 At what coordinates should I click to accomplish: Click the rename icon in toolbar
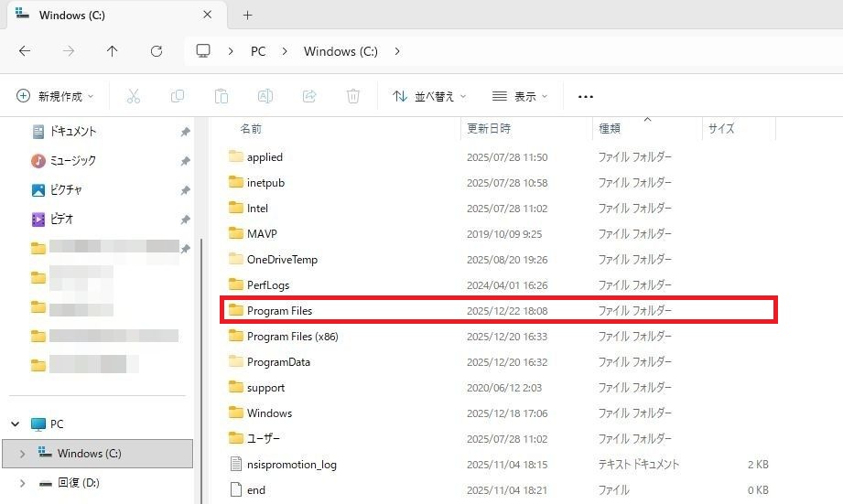[x=265, y=96]
